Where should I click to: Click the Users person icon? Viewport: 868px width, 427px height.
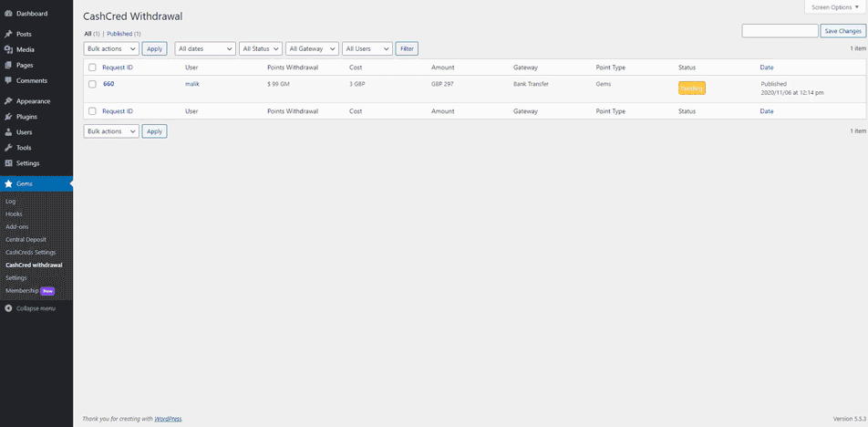point(8,132)
